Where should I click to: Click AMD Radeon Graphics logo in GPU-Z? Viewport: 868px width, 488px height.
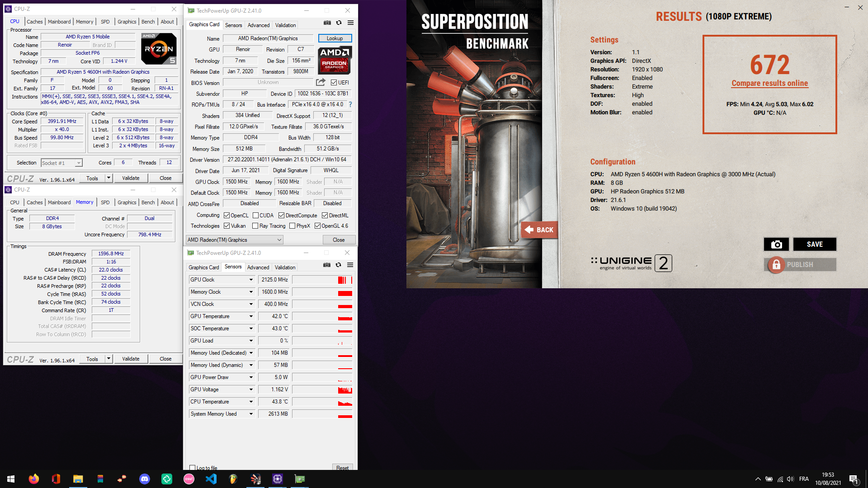pos(335,60)
